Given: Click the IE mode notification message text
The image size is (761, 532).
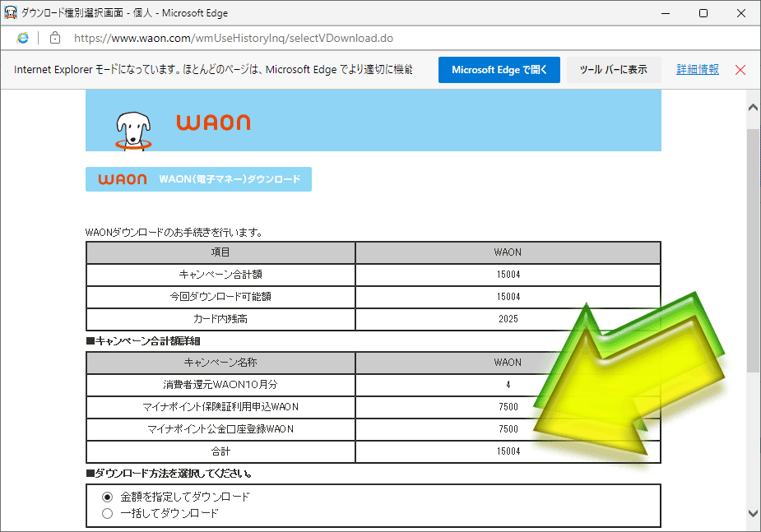Looking at the screenshot, I should coord(213,70).
